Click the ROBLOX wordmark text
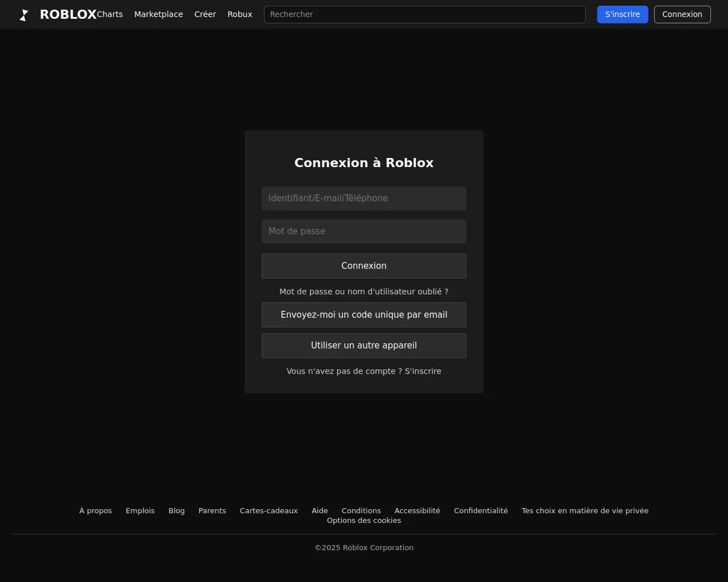This screenshot has height=582, width=728. tap(68, 15)
